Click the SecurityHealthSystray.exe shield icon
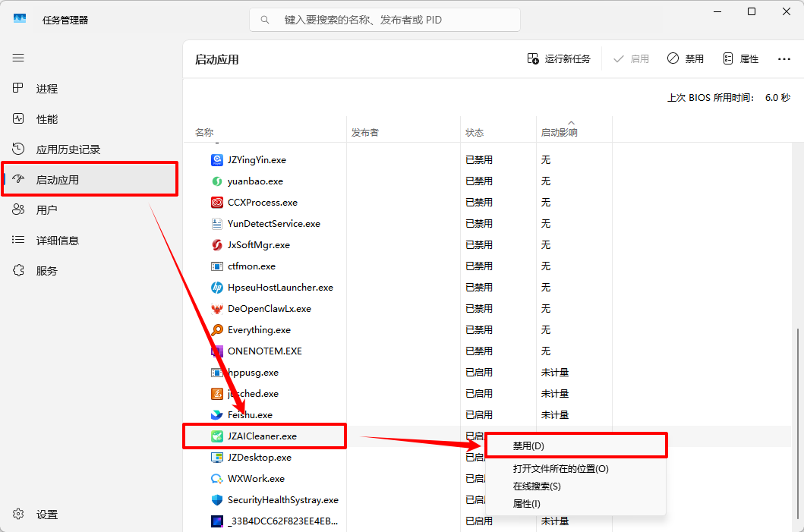Viewport: 804px width, 532px height. pos(217,500)
